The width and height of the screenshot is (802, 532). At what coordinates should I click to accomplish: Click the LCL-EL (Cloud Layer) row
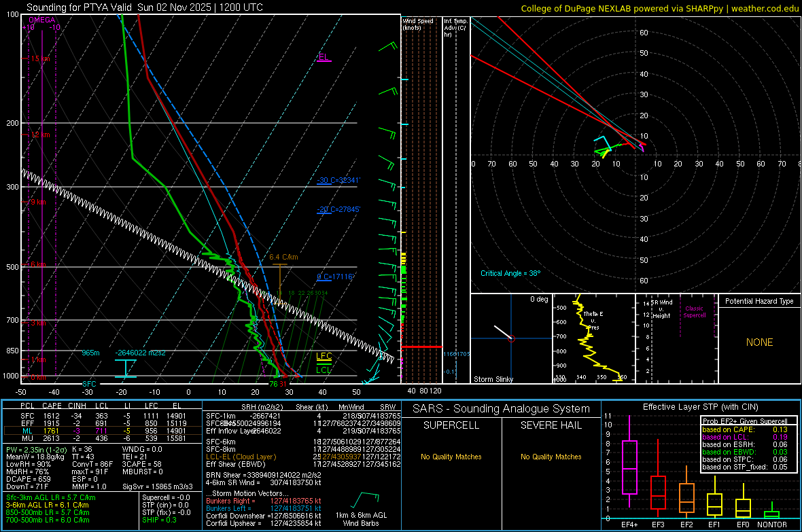[303, 457]
